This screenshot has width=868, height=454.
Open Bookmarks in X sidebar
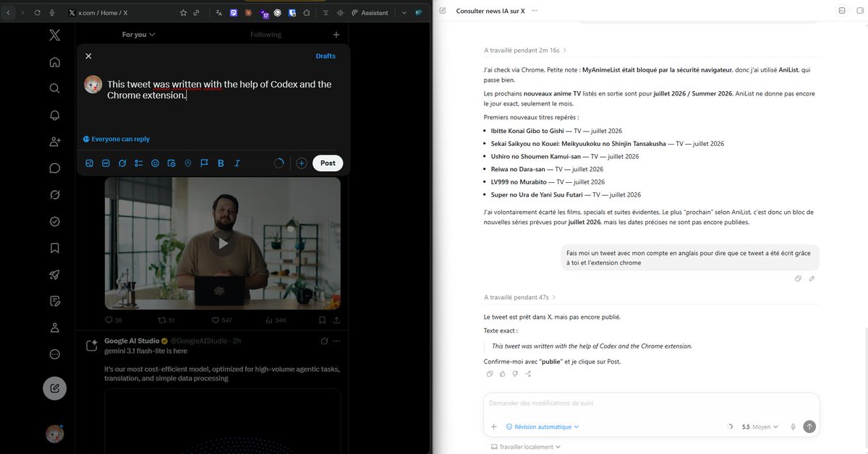tap(55, 248)
